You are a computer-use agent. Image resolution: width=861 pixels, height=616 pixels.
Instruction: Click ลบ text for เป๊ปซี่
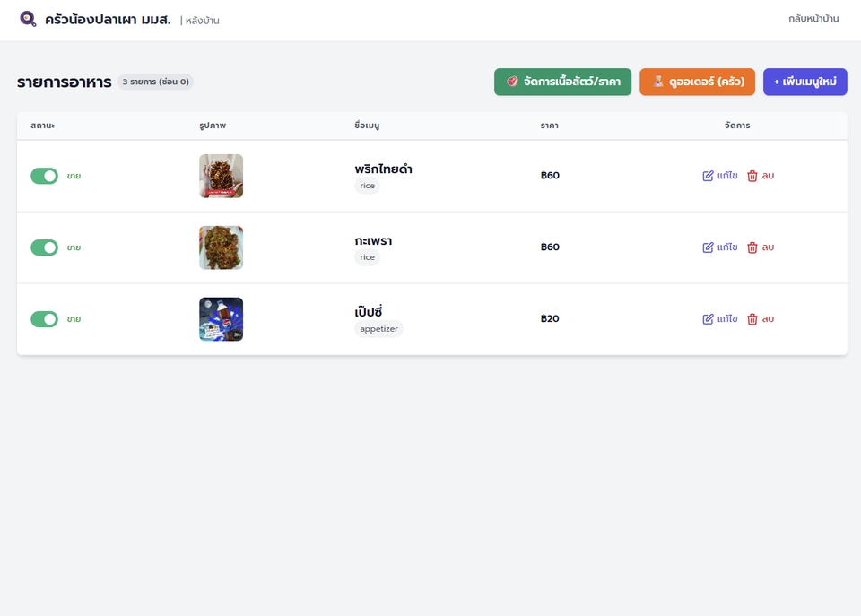tap(768, 319)
